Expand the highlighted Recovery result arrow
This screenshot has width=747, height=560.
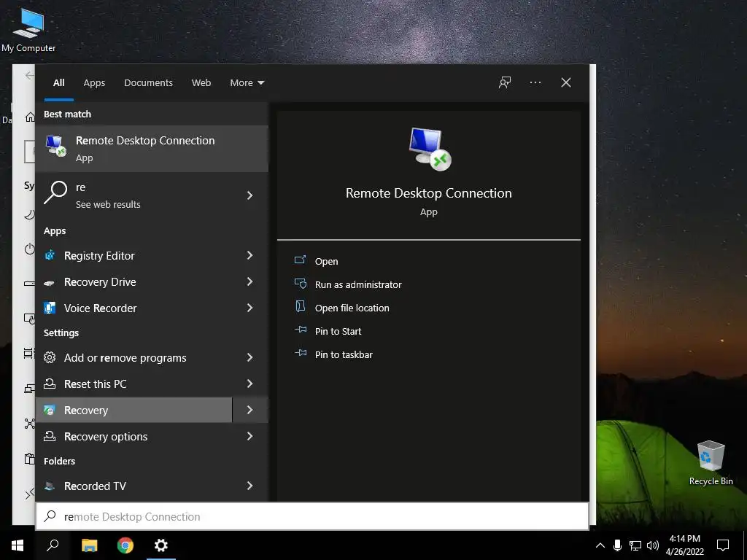pyautogui.click(x=249, y=410)
